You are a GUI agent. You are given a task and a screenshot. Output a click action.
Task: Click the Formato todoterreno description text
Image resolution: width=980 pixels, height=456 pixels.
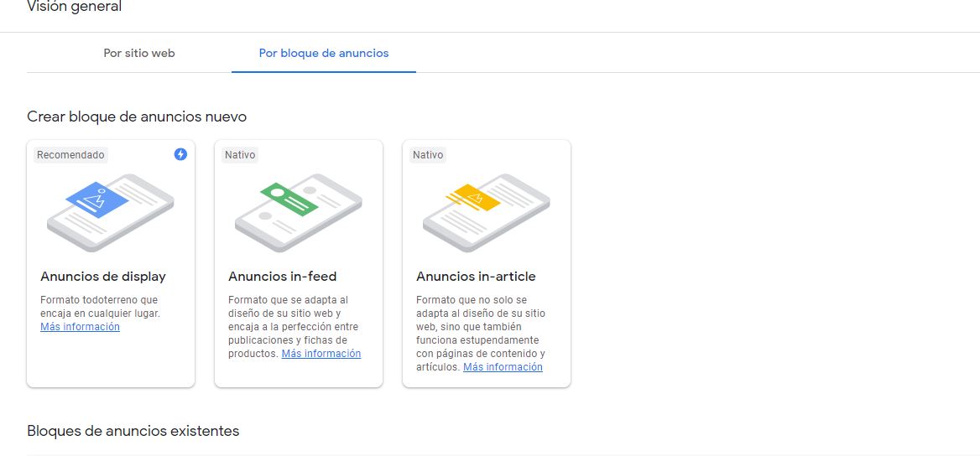click(100, 307)
